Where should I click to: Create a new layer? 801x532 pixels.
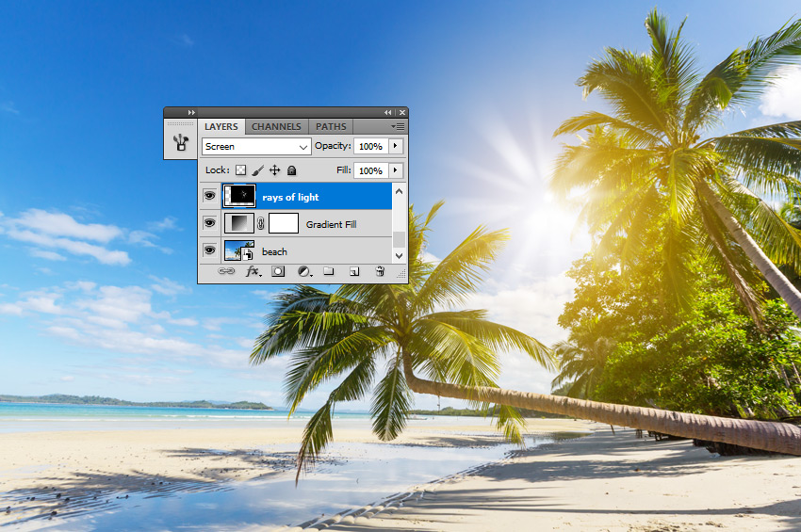(354, 271)
